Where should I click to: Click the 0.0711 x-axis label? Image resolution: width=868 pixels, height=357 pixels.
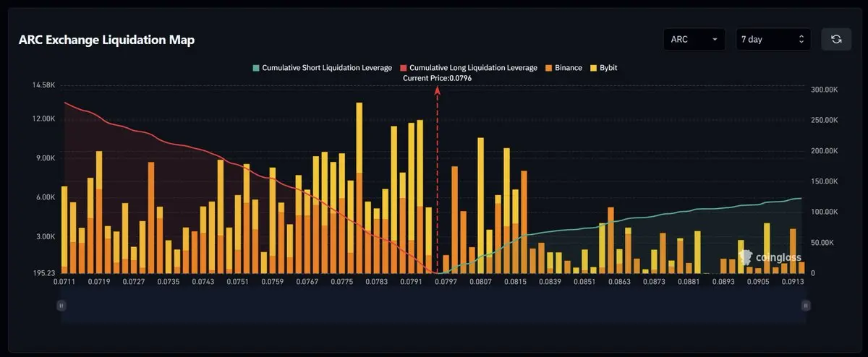[x=64, y=283]
